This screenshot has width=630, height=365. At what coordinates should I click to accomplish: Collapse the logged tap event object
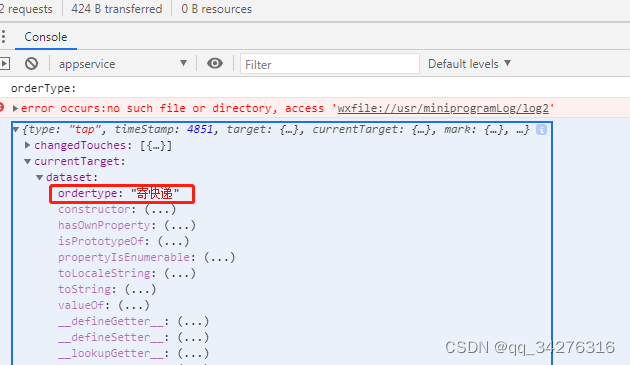tap(16, 129)
